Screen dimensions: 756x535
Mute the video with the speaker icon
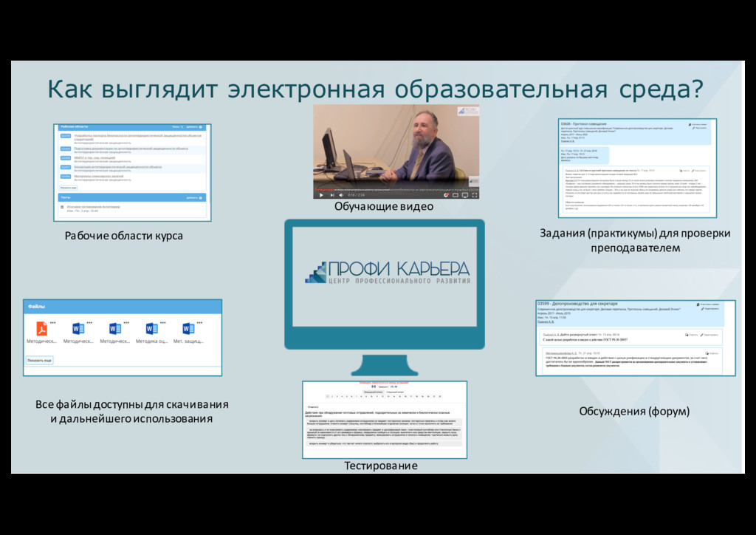click(x=341, y=195)
